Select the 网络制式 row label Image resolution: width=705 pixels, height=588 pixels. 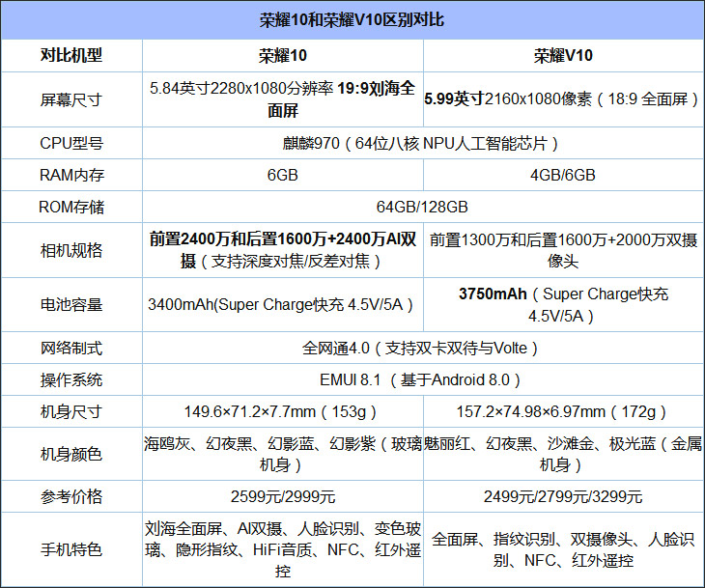71,348
